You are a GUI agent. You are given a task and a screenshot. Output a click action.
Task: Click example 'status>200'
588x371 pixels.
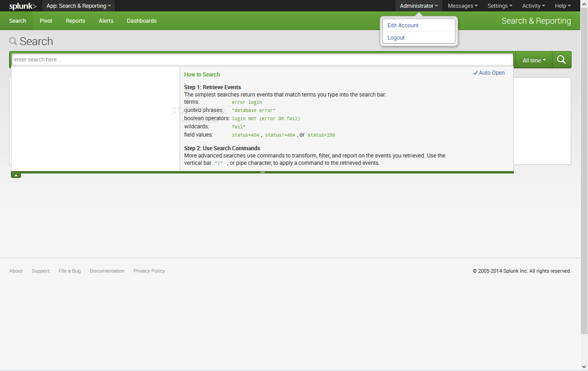[321, 135]
